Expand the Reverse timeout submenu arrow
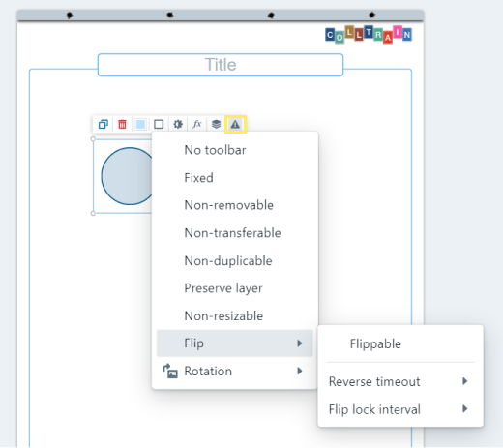503x448 pixels. pyautogui.click(x=464, y=381)
